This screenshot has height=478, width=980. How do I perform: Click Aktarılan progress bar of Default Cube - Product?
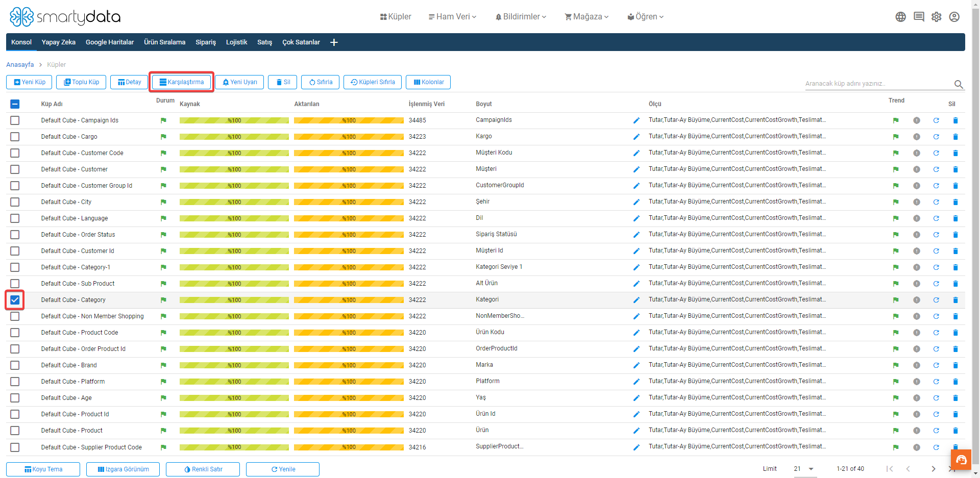[x=349, y=431]
